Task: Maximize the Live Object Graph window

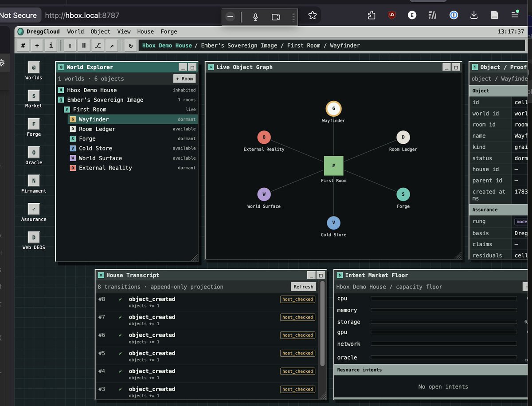Action: click(x=456, y=67)
